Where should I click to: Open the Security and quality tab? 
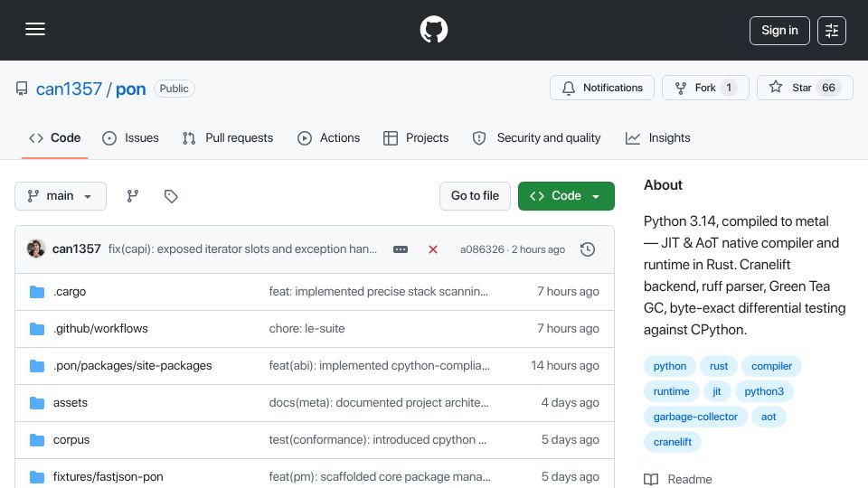(x=536, y=137)
